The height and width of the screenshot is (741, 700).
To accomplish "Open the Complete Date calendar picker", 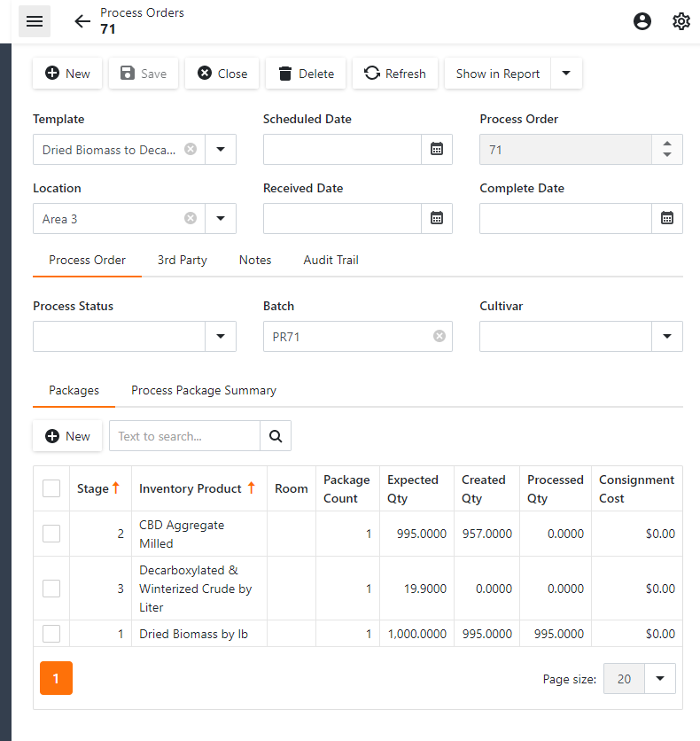I will (666, 218).
